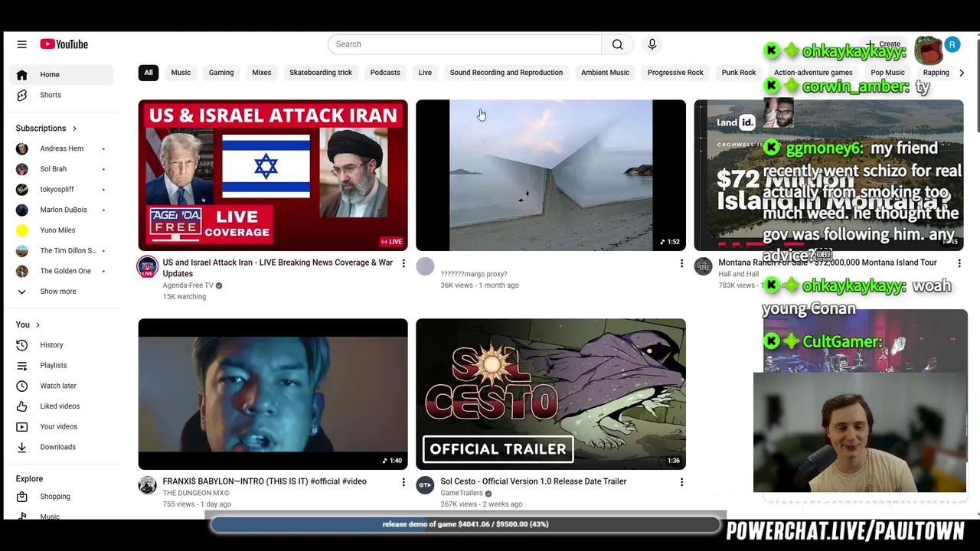Open Sol Brah subscription channel
The image size is (980, 551).
[63, 169]
